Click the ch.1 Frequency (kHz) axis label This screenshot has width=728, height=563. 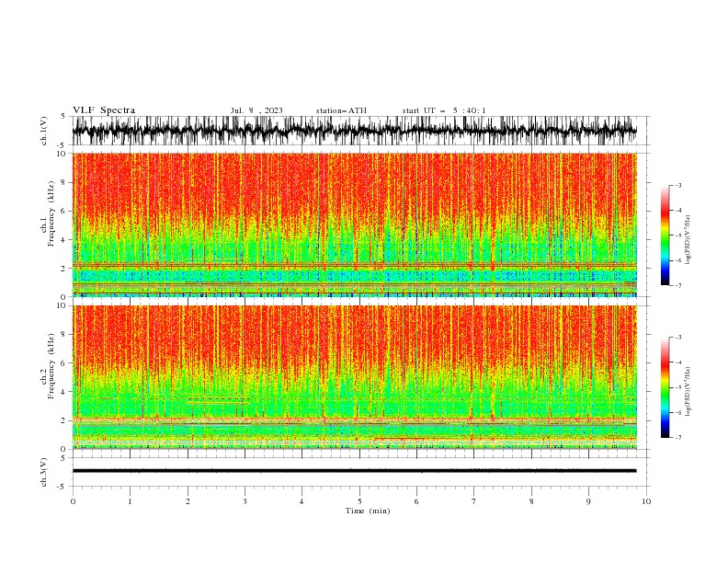[49, 213]
